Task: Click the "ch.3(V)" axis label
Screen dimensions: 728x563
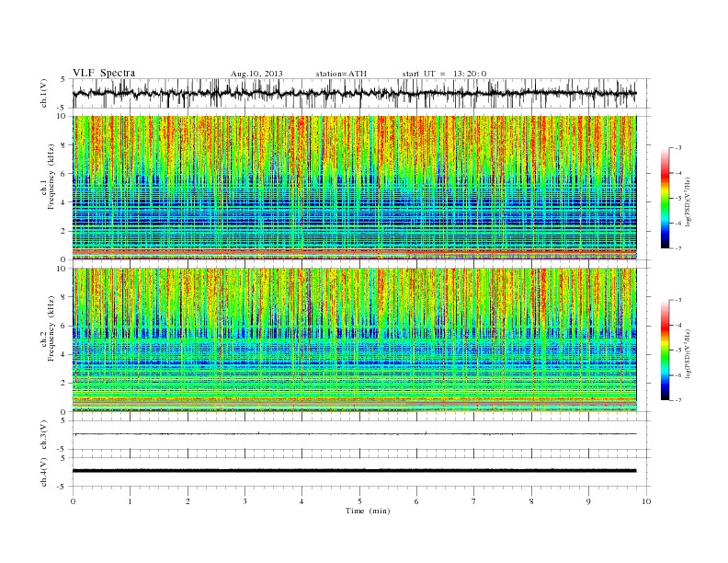Action: point(44,434)
